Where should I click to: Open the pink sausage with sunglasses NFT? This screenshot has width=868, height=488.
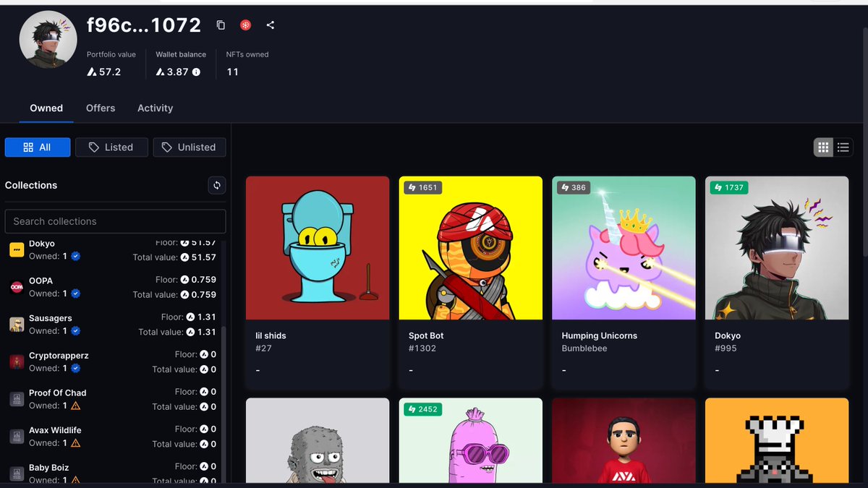click(x=471, y=440)
